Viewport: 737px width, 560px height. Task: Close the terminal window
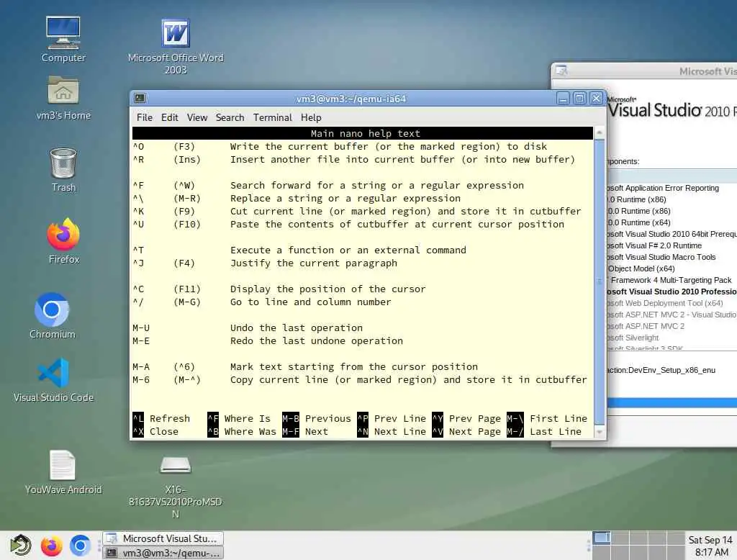point(596,99)
